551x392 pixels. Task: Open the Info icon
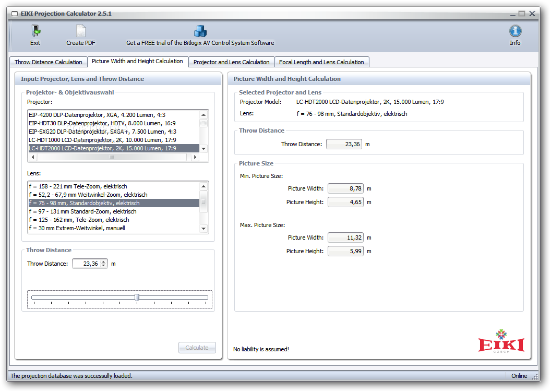pos(515,31)
